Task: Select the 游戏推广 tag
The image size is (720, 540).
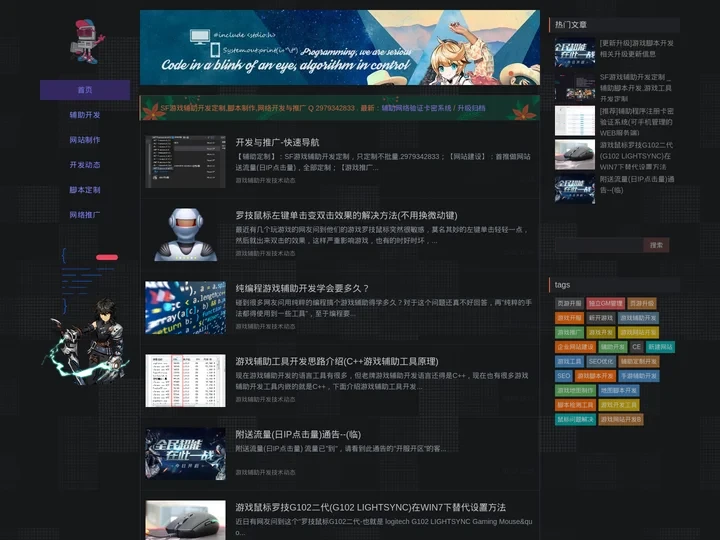Action: (569, 332)
